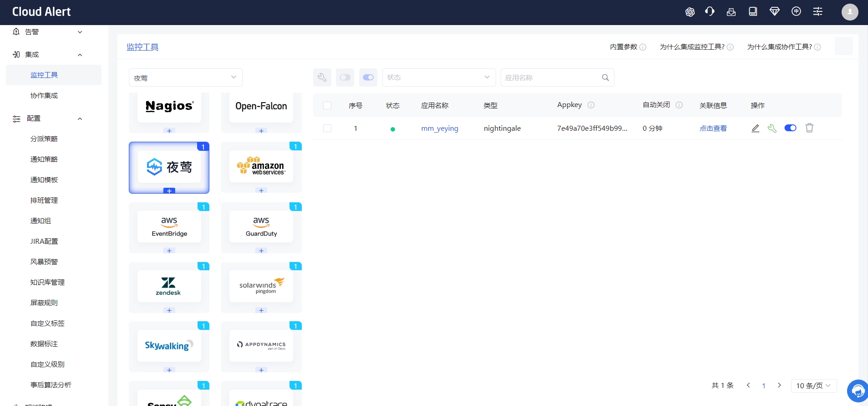Open the inbox tray icon in header

[731, 12]
